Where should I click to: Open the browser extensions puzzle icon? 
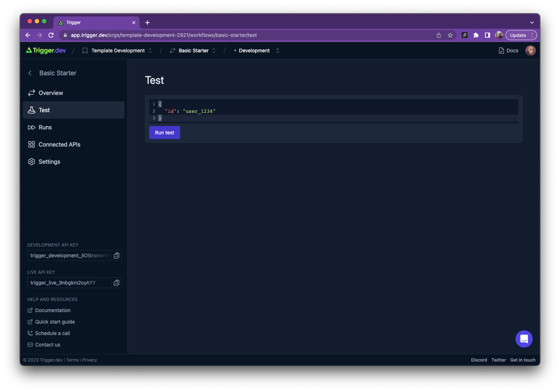476,35
